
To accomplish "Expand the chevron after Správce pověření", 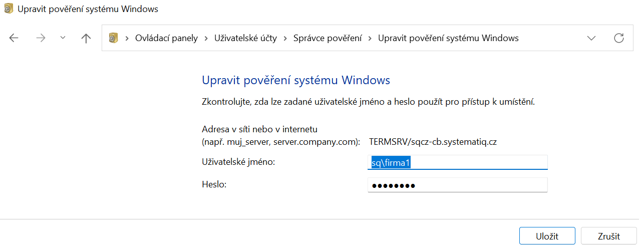I will coord(370,38).
